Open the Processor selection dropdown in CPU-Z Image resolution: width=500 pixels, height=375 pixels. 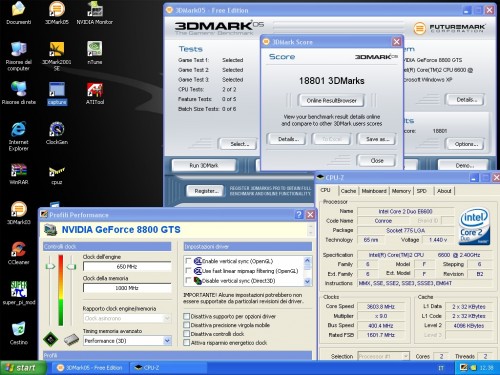405,356
